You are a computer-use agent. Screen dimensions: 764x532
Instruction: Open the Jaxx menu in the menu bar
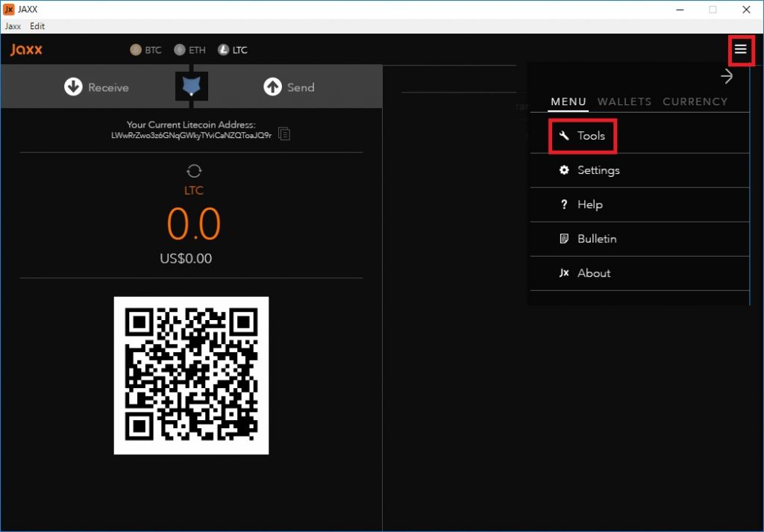(13, 26)
